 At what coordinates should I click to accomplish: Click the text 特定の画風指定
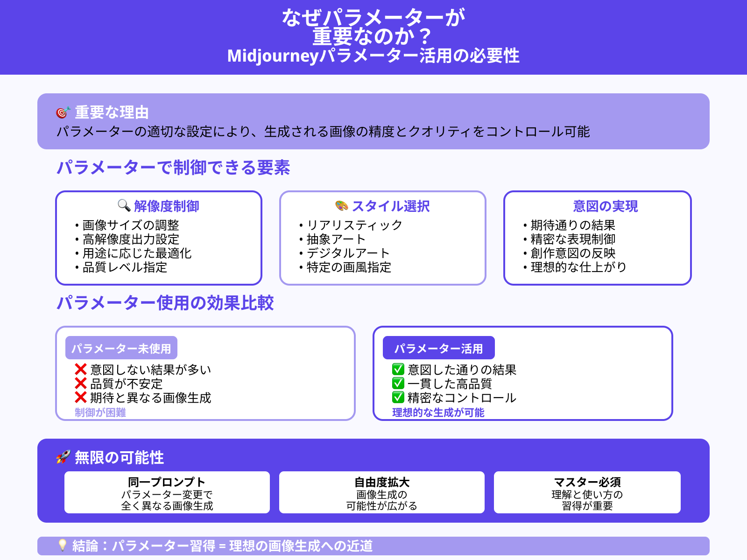pos(349,267)
